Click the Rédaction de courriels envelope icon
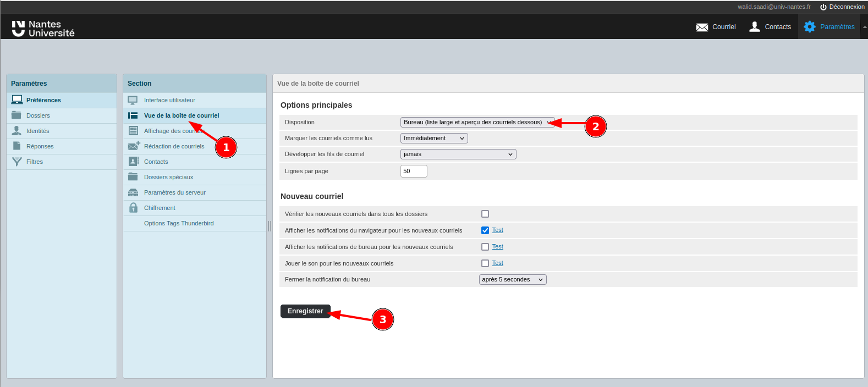This screenshot has height=387, width=868. [x=134, y=146]
